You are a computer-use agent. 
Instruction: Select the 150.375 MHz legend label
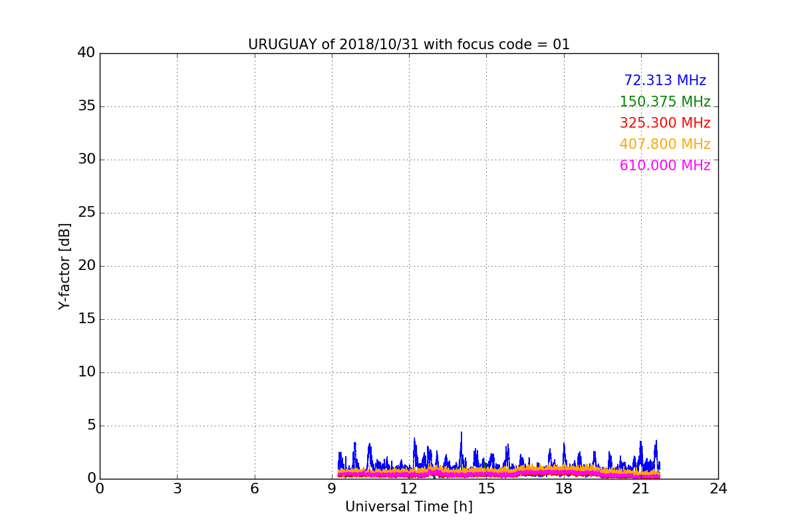click(665, 102)
